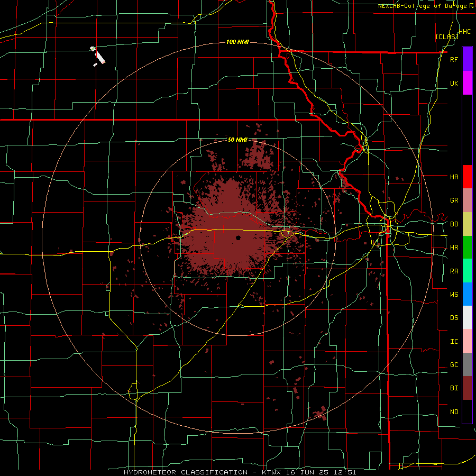Click the 50 NMI range ring label
The image size is (476, 476).
click(x=237, y=140)
